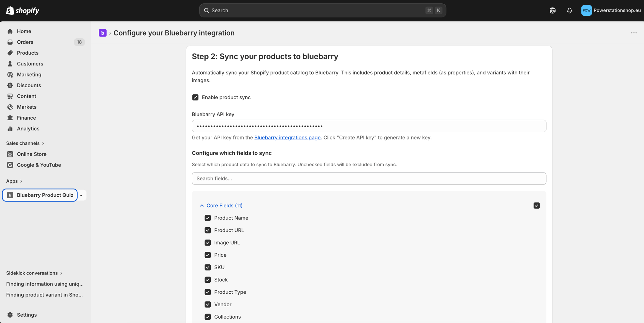Image resolution: width=644 pixels, height=323 pixels.
Task: Open the Online Store sales channel
Action: pyautogui.click(x=10, y=154)
